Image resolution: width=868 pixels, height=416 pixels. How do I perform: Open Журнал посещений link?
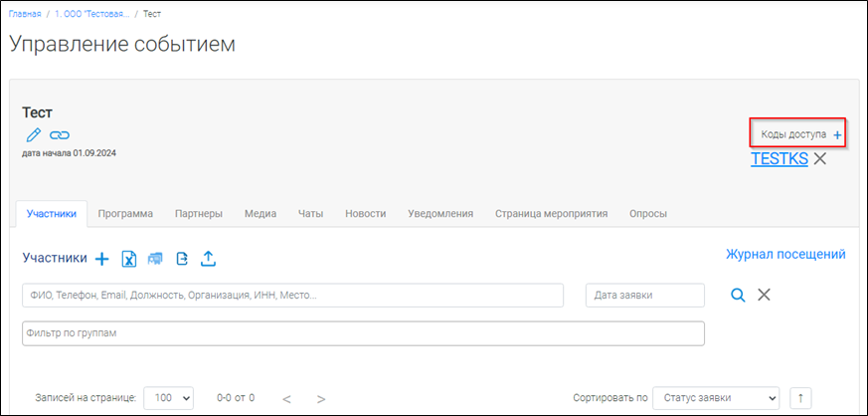785,255
